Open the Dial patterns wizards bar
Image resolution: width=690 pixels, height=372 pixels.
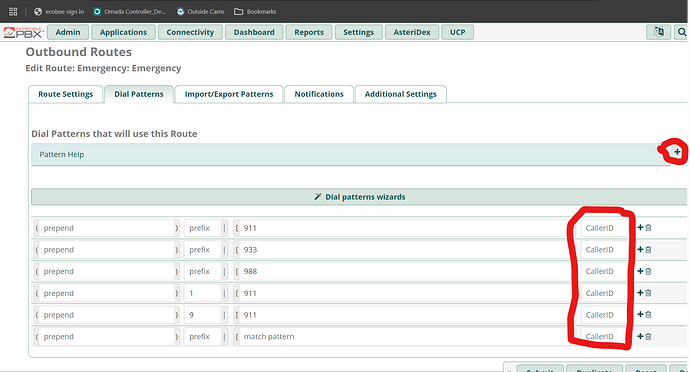coord(360,197)
